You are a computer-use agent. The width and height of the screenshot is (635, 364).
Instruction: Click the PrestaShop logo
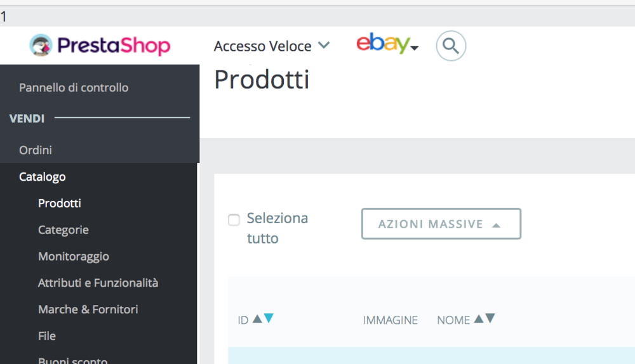(100, 46)
